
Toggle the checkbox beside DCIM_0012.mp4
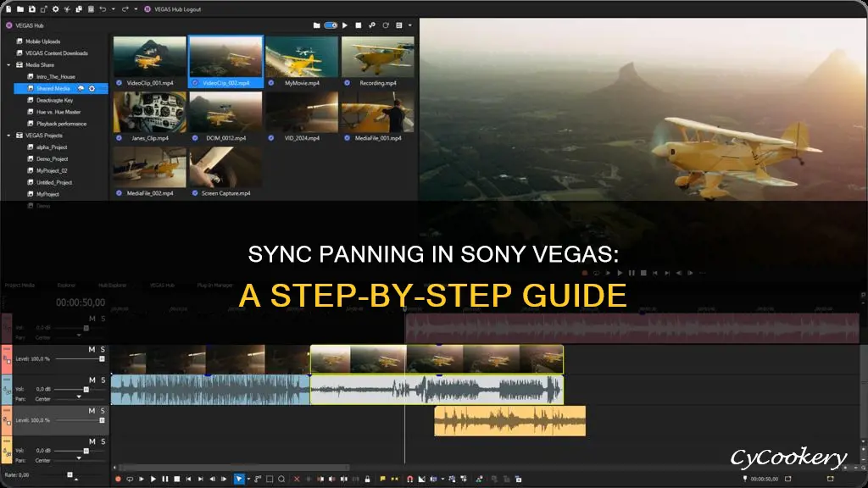(x=195, y=138)
